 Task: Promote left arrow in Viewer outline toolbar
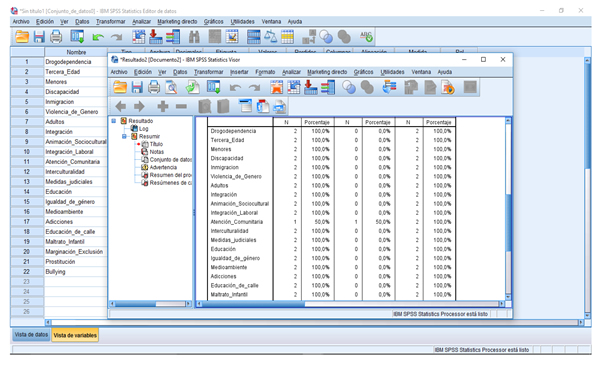point(121,106)
